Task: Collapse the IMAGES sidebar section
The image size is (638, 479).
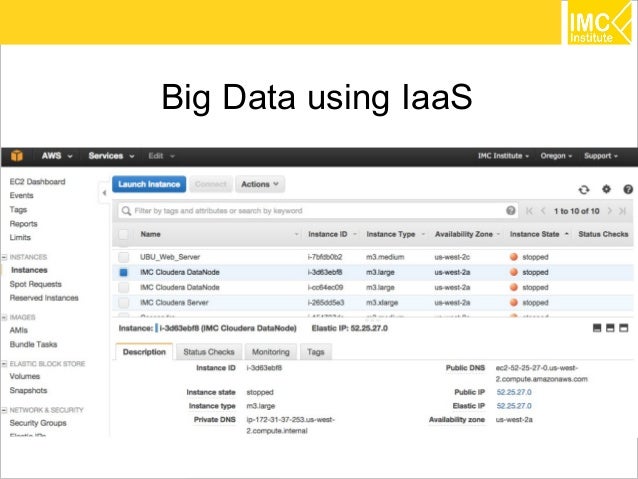Action: pyautogui.click(x=4, y=317)
